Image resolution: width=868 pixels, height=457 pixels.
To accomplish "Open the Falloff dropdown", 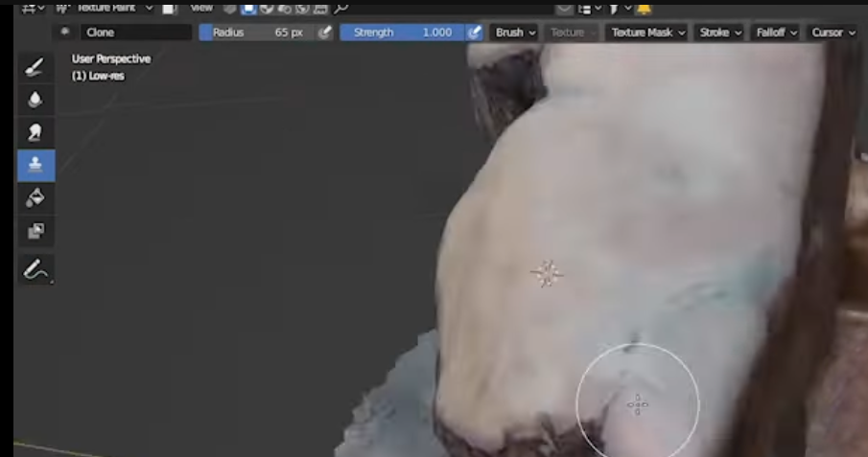I will pos(776,33).
